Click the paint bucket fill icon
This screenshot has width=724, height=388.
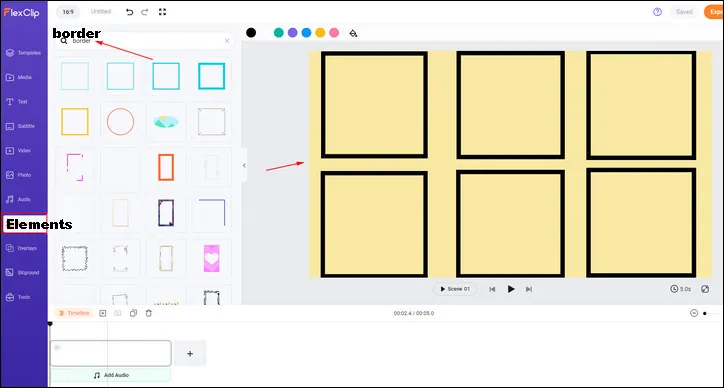point(353,33)
